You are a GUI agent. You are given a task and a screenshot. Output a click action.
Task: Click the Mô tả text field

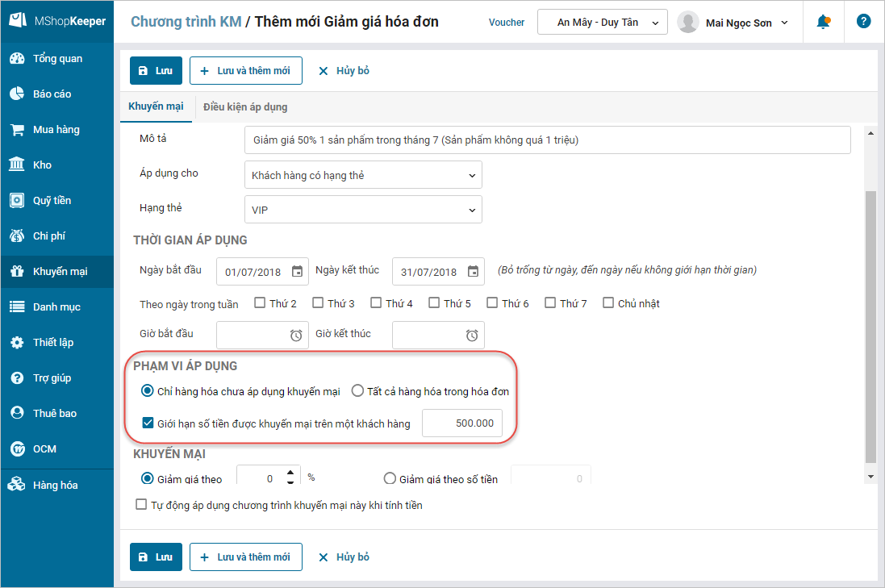(x=547, y=140)
